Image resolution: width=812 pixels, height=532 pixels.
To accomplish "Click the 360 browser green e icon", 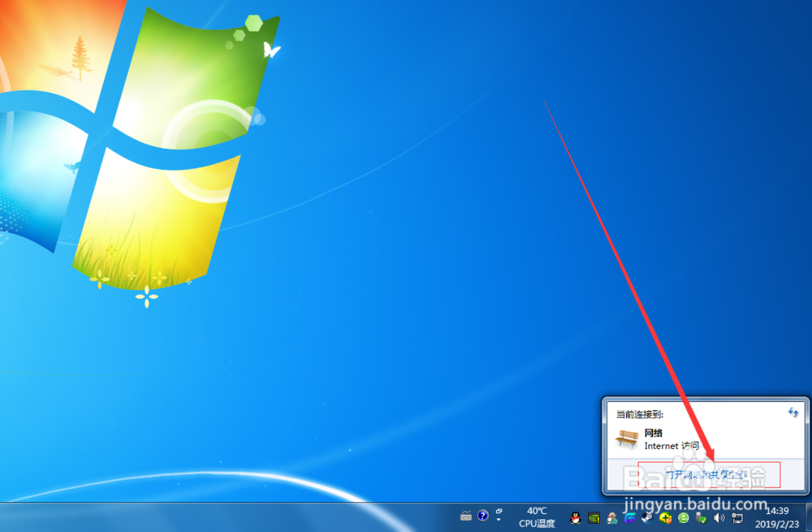I will pyautogui.click(x=683, y=517).
